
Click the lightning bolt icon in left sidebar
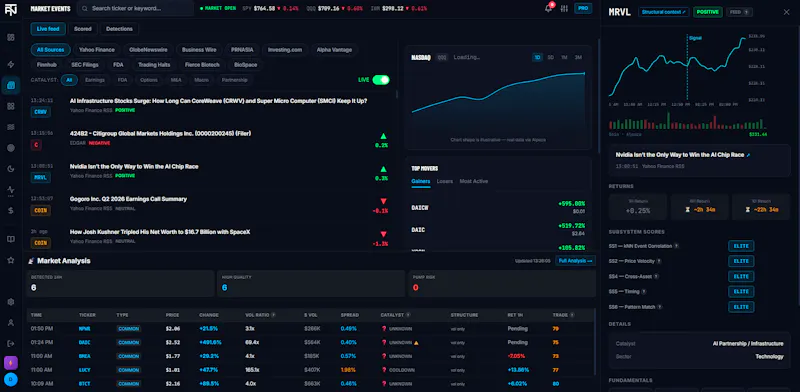[x=11, y=64]
